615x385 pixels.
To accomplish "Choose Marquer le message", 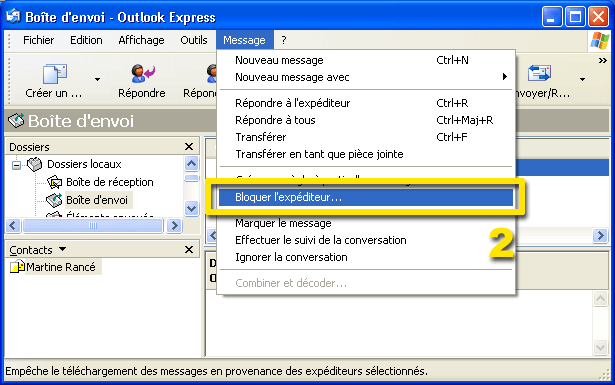I will [x=366, y=223].
